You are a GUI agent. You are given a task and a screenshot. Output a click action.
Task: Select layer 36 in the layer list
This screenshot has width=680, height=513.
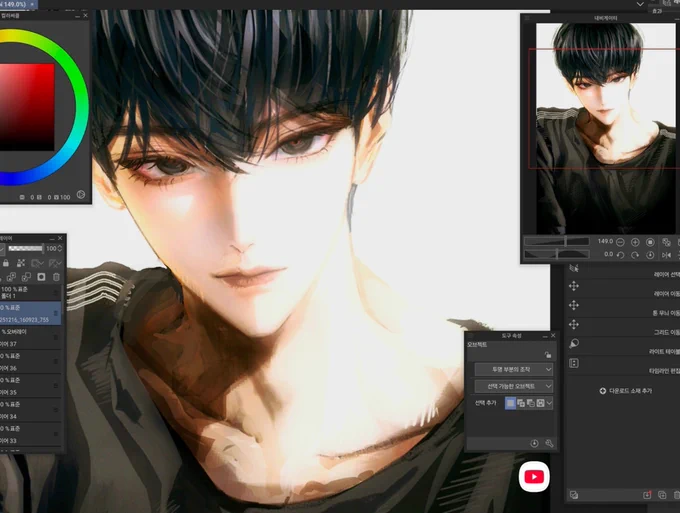(x=30, y=362)
